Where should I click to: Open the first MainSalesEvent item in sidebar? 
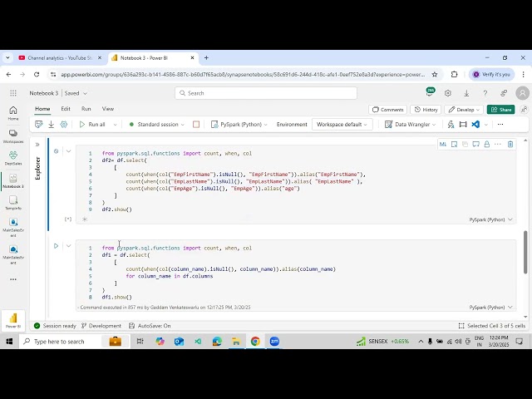(13, 227)
